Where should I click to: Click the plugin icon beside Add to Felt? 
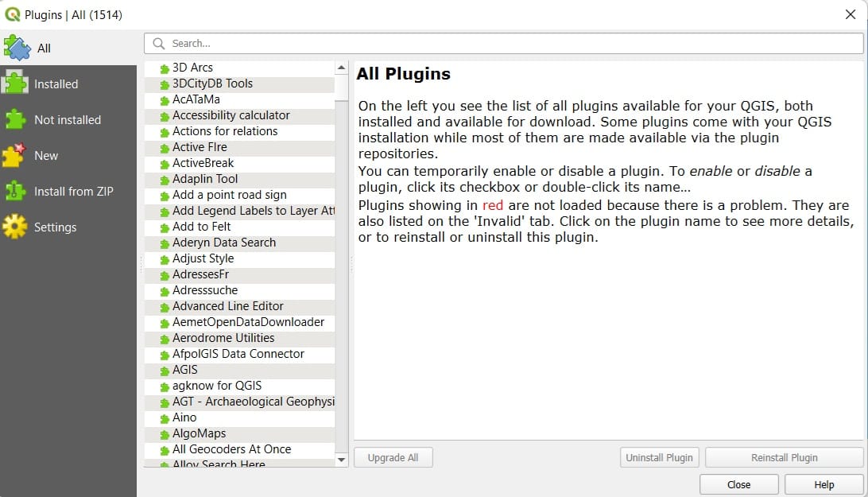click(x=165, y=227)
